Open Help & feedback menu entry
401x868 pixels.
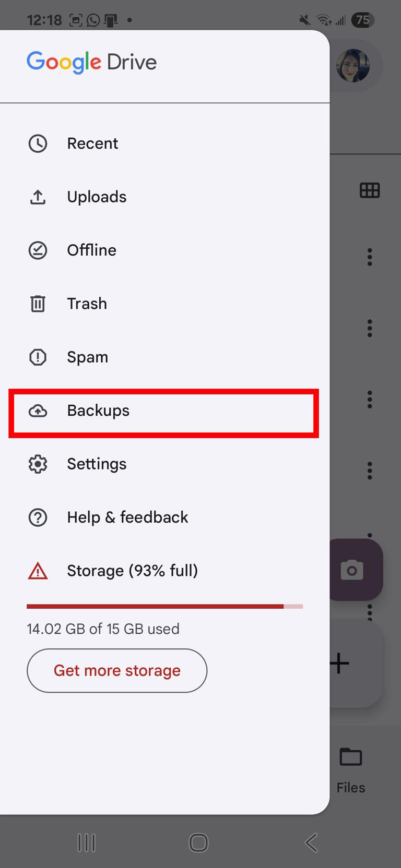[127, 517]
